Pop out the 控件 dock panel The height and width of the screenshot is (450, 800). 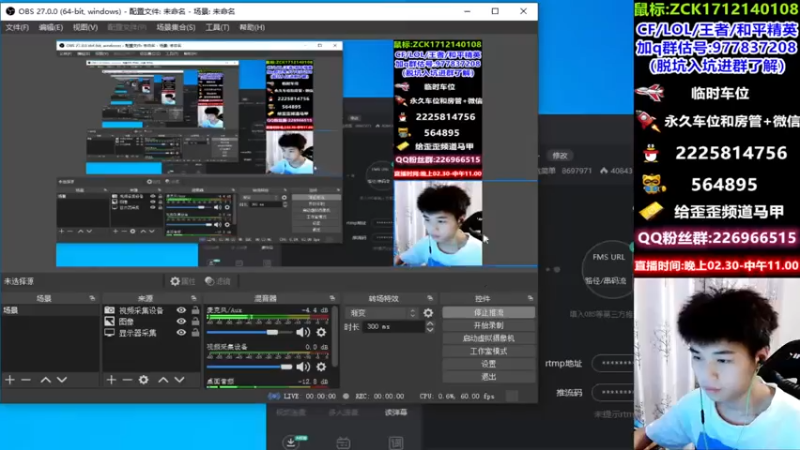tap(530, 298)
